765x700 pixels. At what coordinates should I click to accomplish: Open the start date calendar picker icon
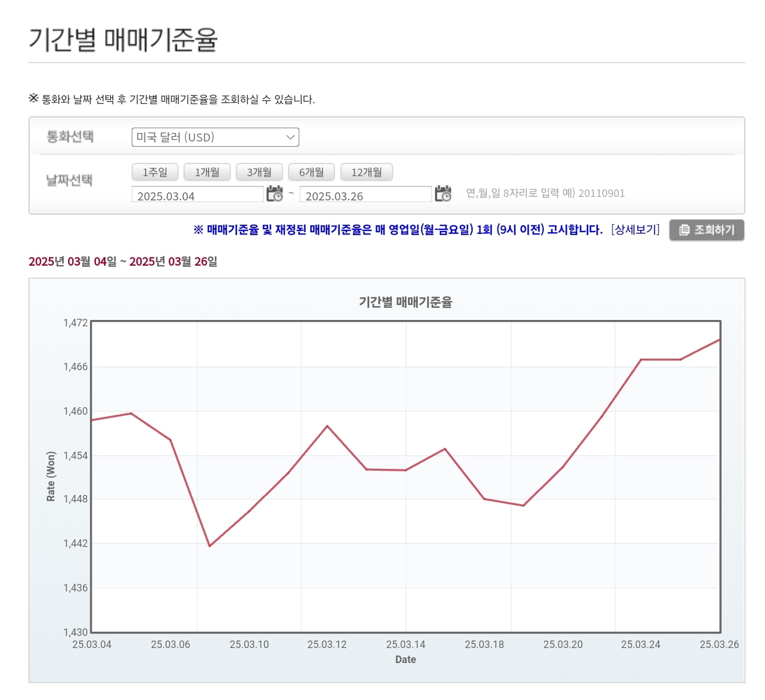coord(274,193)
